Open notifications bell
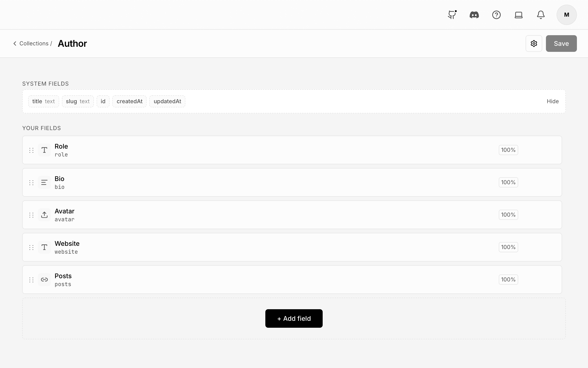Image resolution: width=588 pixels, height=368 pixels. [x=541, y=15]
